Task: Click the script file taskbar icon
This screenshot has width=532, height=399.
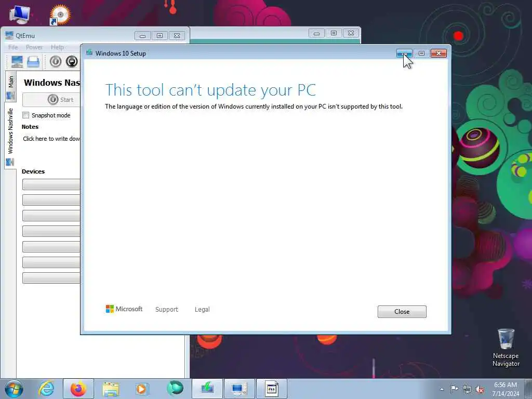Action: pos(271,389)
